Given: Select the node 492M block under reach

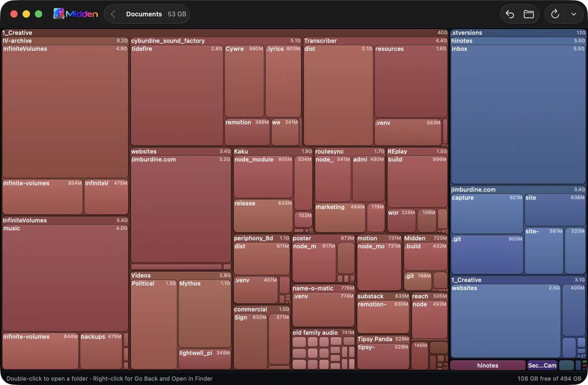Looking at the screenshot, I should tap(429, 320).
